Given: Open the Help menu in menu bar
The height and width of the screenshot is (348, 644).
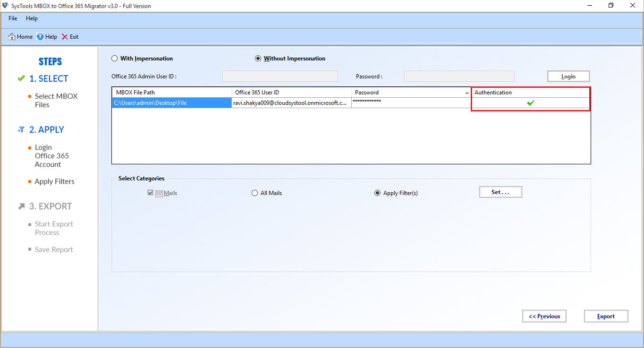Looking at the screenshot, I should (32, 18).
